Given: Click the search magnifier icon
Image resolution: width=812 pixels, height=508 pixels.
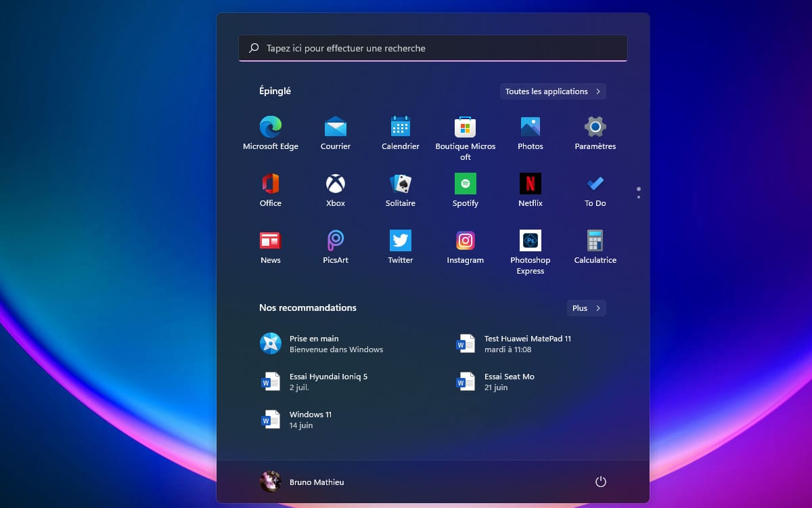Looking at the screenshot, I should (x=254, y=48).
